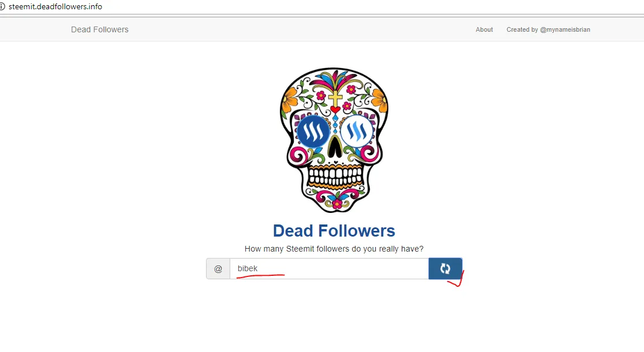The width and height of the screenshot is (644, 352).
Task: Select the steemit.deadfollowers.info URL
Action: [55, 6]
